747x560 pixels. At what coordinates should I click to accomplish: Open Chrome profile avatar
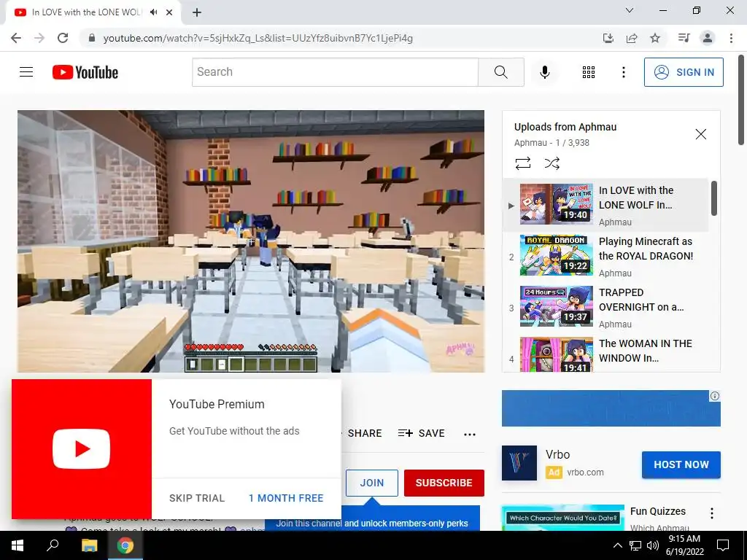(708, 38)
